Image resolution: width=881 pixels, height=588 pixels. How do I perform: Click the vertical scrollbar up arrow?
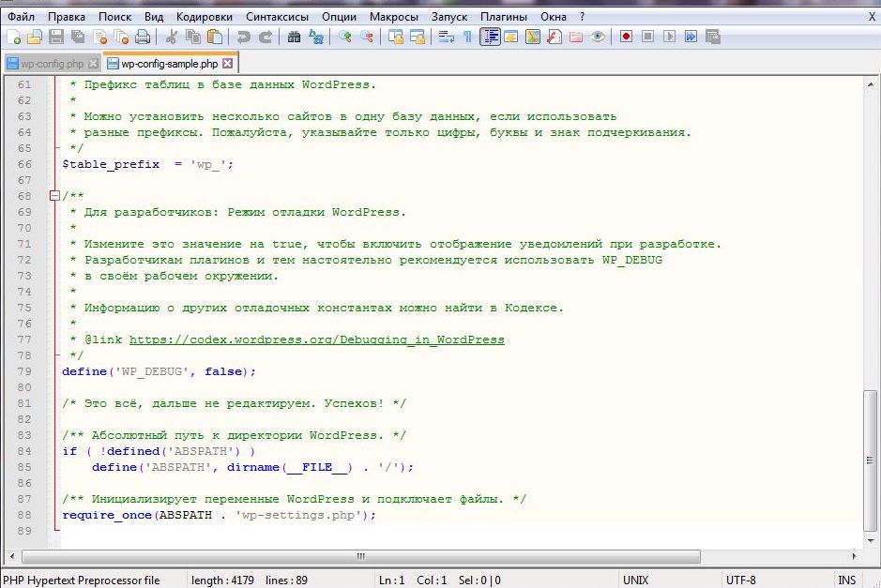click(871, 85)
